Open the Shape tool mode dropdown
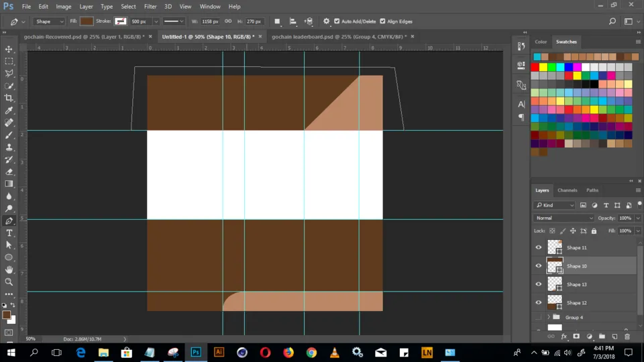The height and width of the screenshot is (362, 644). pyautogui.click(x=49, y=21)
